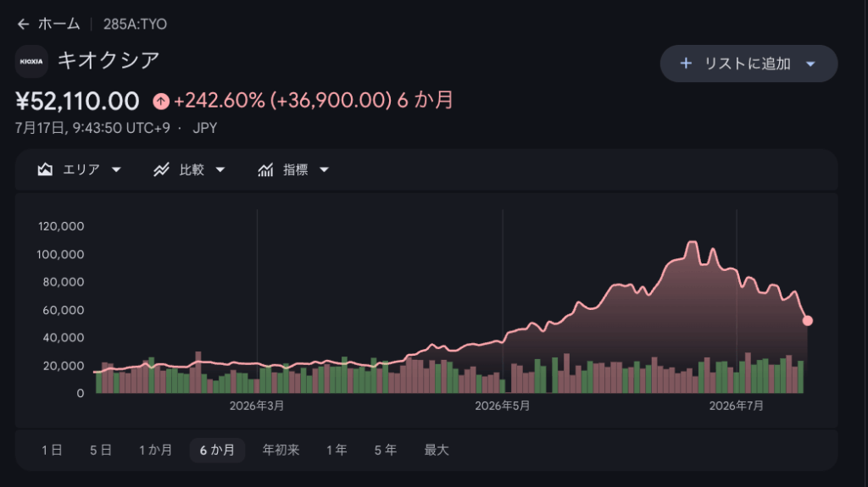This screenshot has width=868, height=487.
Task: Click the plus icon in リストに追加
Action: (x=686, y=64)
